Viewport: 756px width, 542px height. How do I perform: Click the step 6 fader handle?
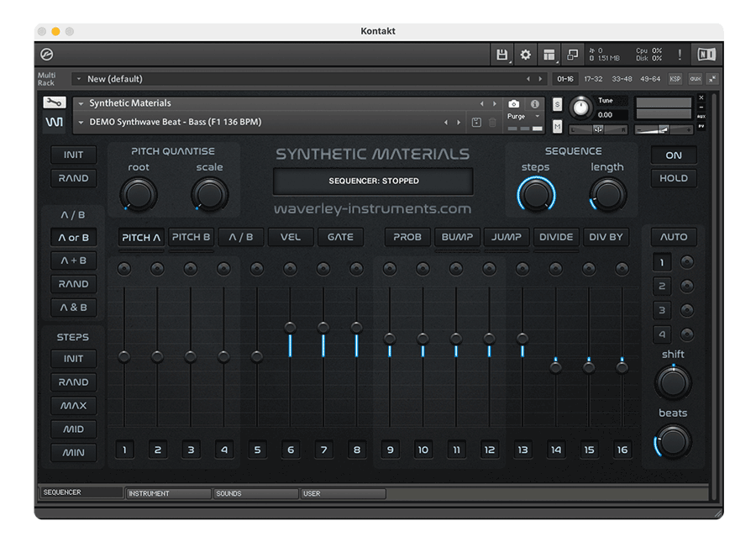point(291,328)
